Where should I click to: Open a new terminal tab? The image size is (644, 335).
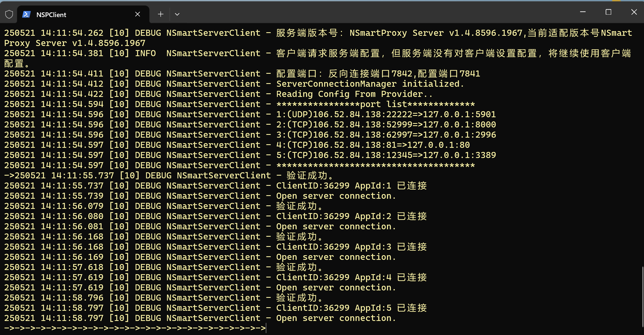pyautogui.click(x=161, y=14)
